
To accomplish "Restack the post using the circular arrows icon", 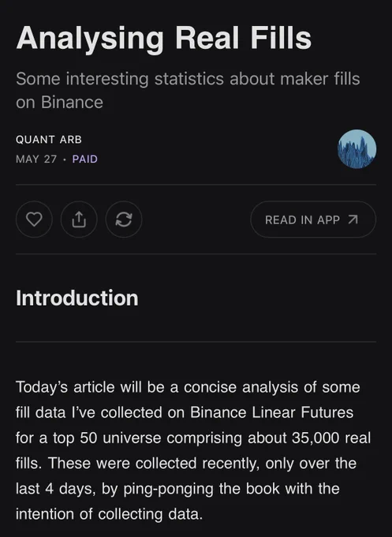I will [x=124, y=220].
